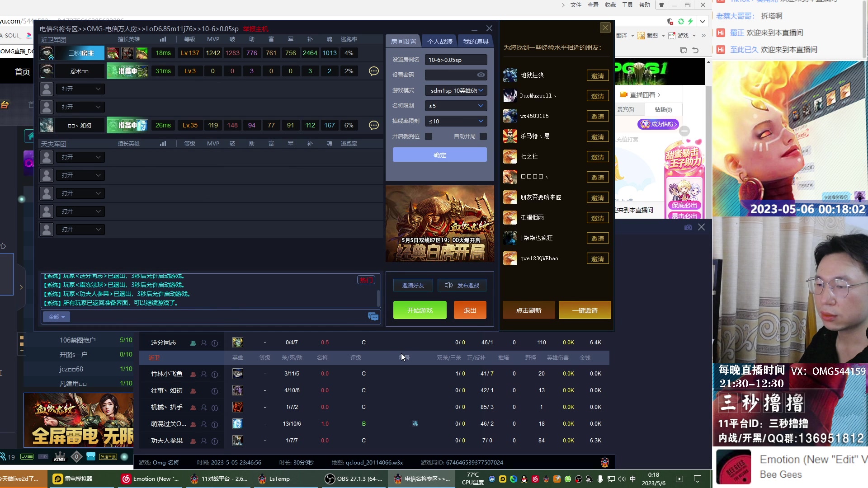This screenshot has width=868, height=488.
Task: Click the 热门 tag in chat log
Action: 366,280
